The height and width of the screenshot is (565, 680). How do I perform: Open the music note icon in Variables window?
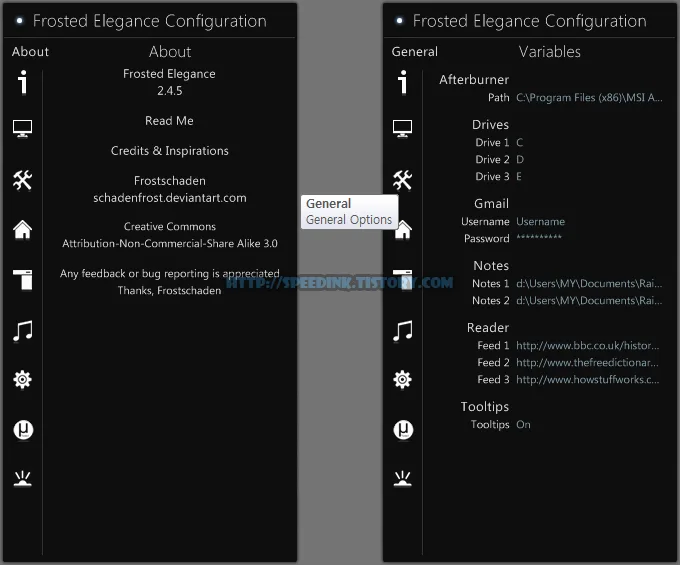(x=402, y=331)
